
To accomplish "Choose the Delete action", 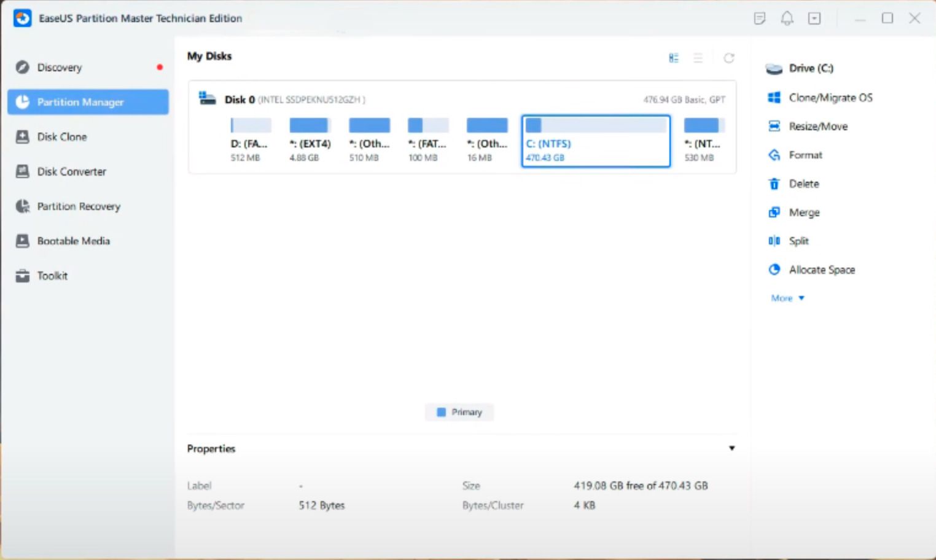I will (x=804, y=184).
